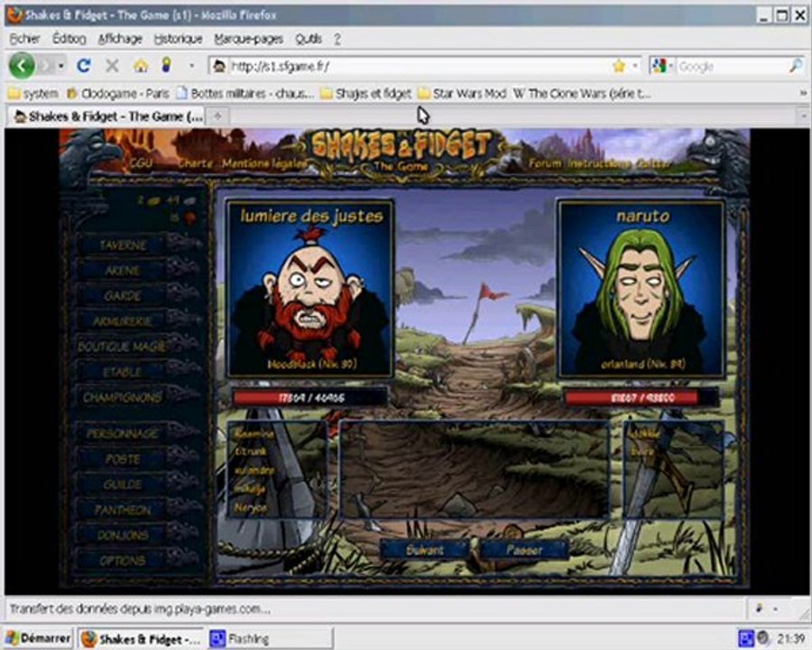812x650 pixels.
Task: Open the Garde game section
Action: (123, 295)
